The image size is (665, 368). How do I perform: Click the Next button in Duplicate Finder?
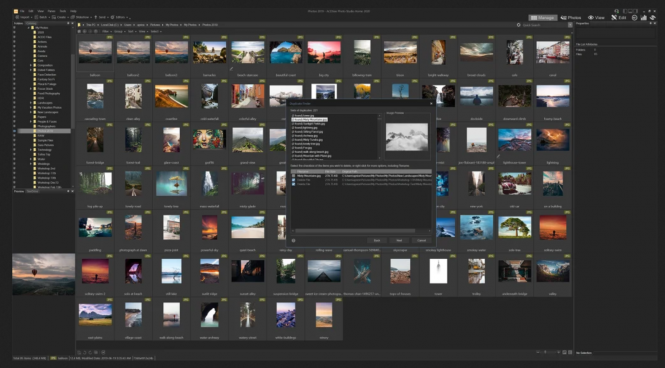[399, 240]
